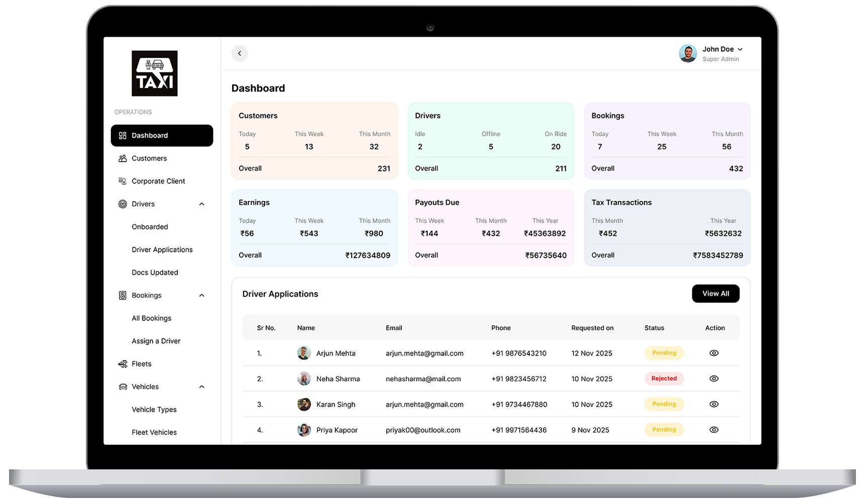Click the Vehicles car icon in sidebar

click(123, 387)
